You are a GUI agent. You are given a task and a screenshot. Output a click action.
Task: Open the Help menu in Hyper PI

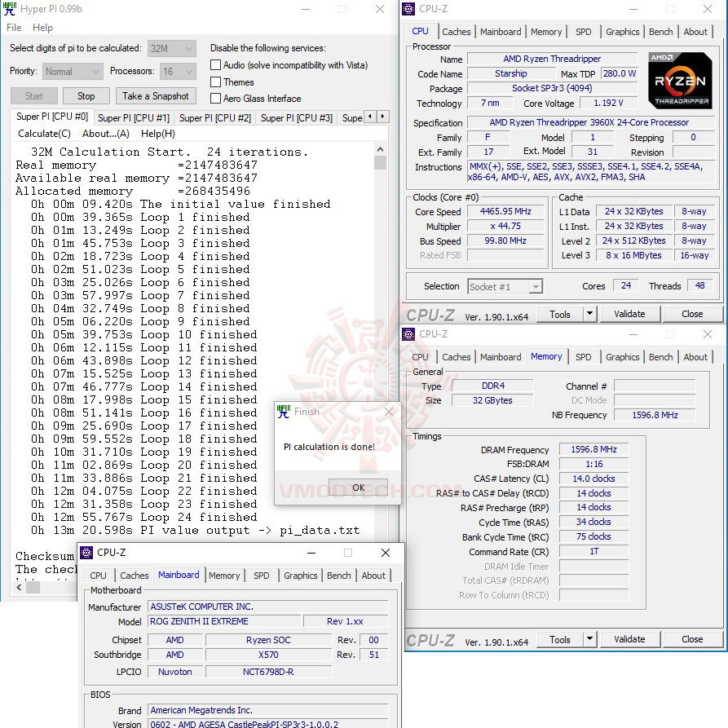point(42,28)
